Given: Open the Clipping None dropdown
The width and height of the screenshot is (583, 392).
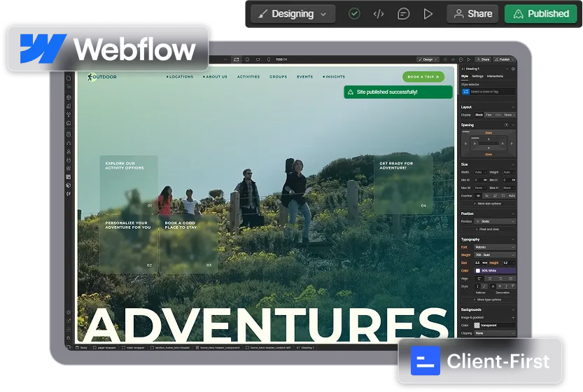Looking at the screenshot, I should pos(495,333).
